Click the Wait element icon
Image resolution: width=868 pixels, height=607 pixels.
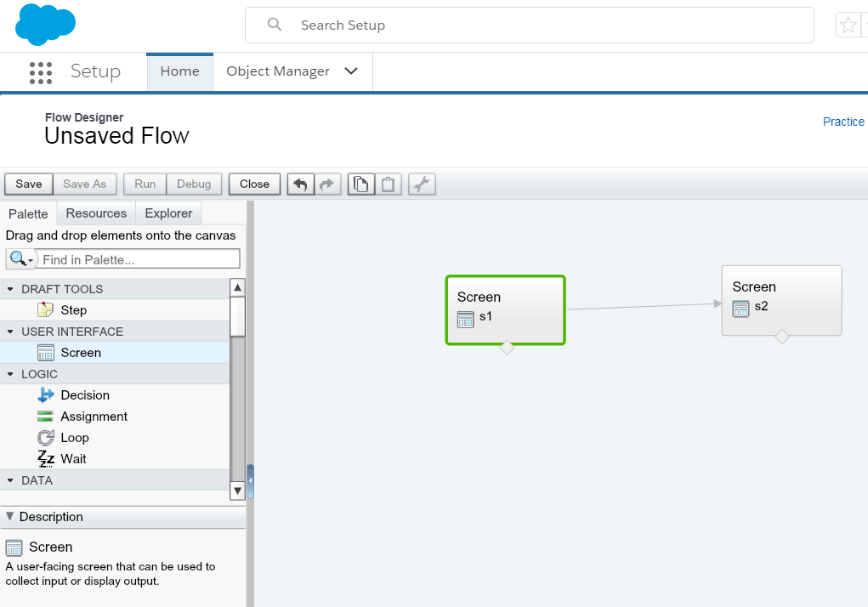tap(45, 459)
